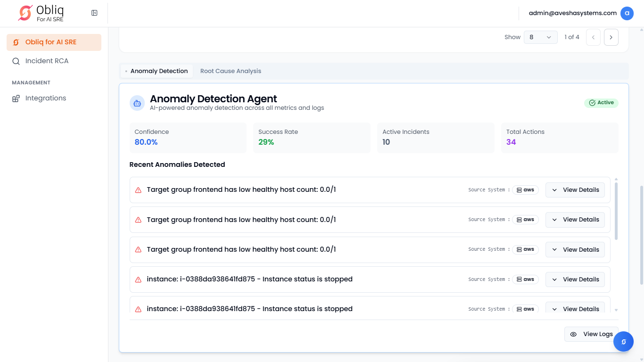Viewport: 644px width, 362px height.
Task: Click the View Logs button
Action: click(591, 334)
